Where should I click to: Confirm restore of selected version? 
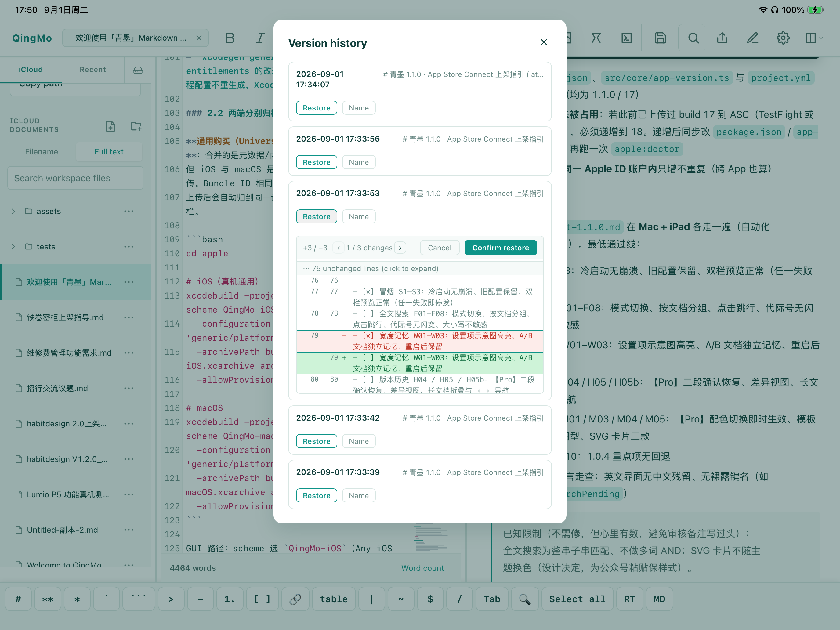(x=501, y=248)
